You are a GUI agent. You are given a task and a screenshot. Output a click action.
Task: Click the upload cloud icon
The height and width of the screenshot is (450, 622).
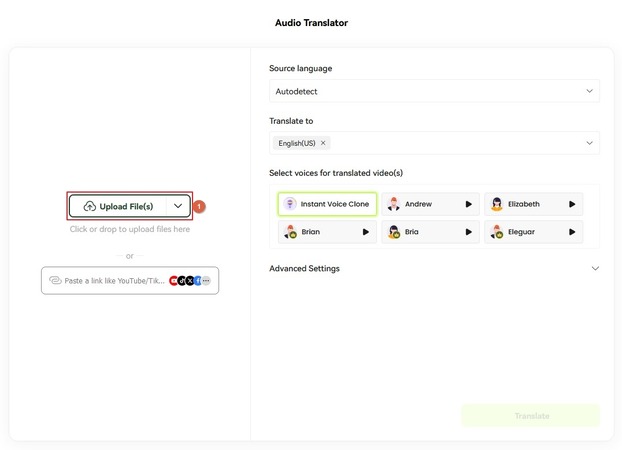90,206
